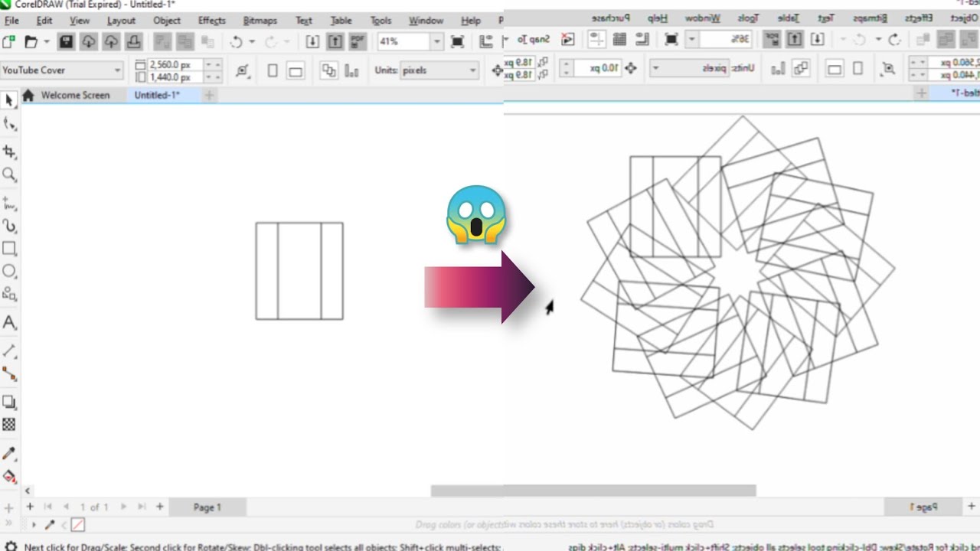Activate the Zoom magnifier tool in the toolbox
Image resolution: width=980 pixels, height=551 pixels.
click(9, 174)
